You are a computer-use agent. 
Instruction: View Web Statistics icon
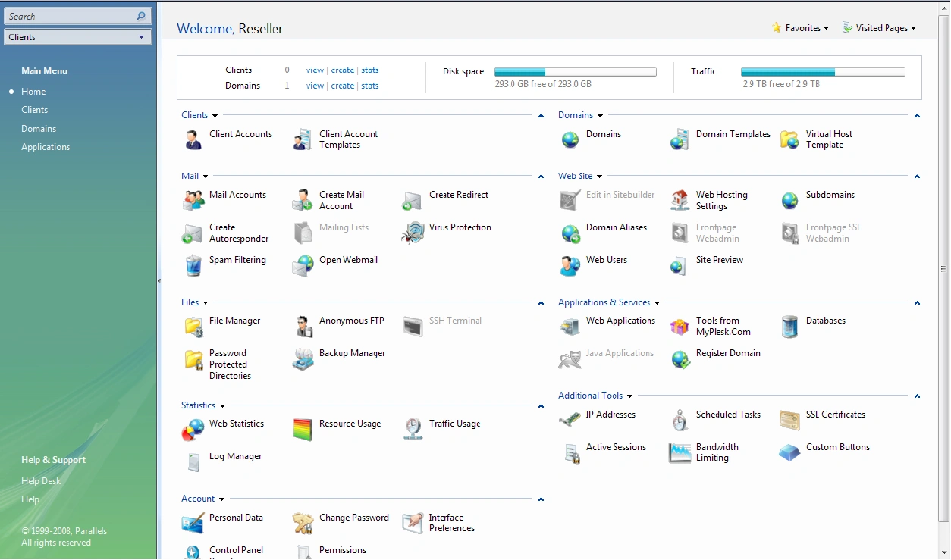pyautogui.click(x=193, y=429)
